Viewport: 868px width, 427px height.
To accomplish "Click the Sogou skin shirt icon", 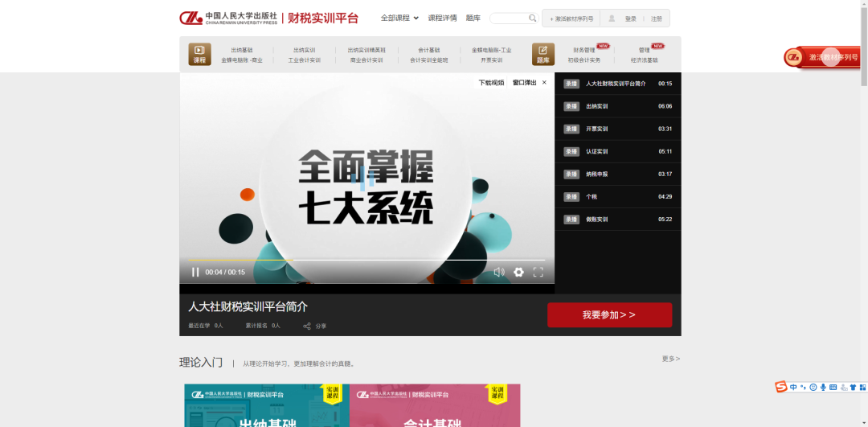I will (853, 387).
